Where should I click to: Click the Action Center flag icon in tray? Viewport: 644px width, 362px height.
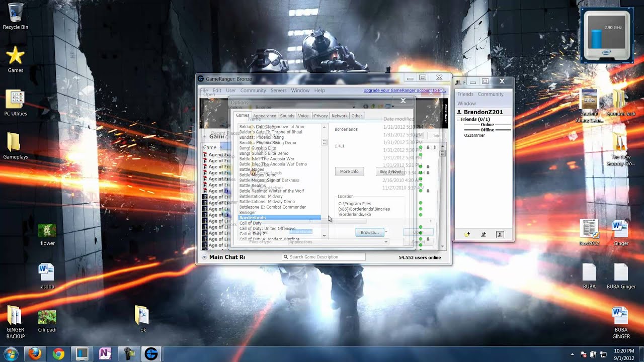pos(583,354)
